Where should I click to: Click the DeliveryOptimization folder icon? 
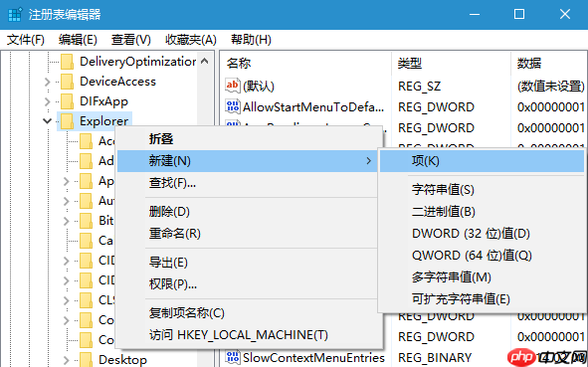tap(67, 62)
